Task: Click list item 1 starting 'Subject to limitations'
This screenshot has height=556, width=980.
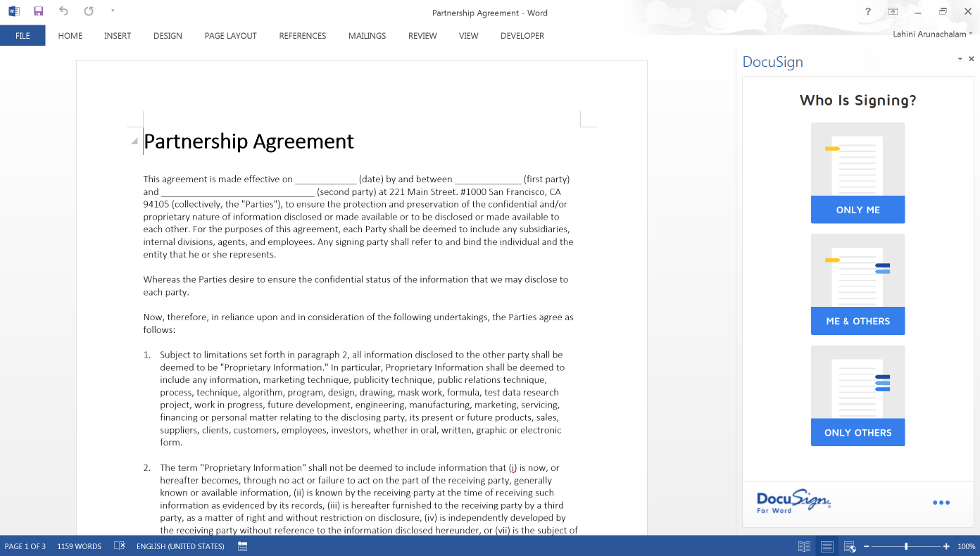Action: click(361, 398)
